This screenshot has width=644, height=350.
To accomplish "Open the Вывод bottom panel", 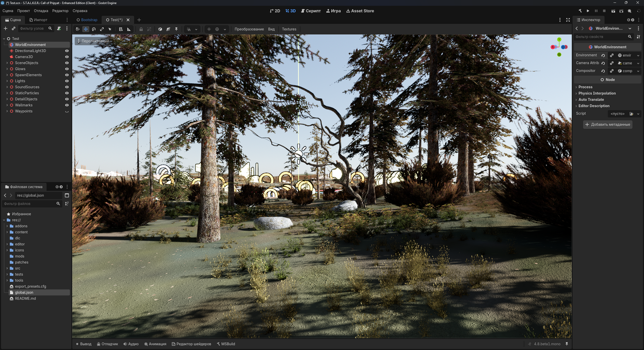I will pos(84,344).
